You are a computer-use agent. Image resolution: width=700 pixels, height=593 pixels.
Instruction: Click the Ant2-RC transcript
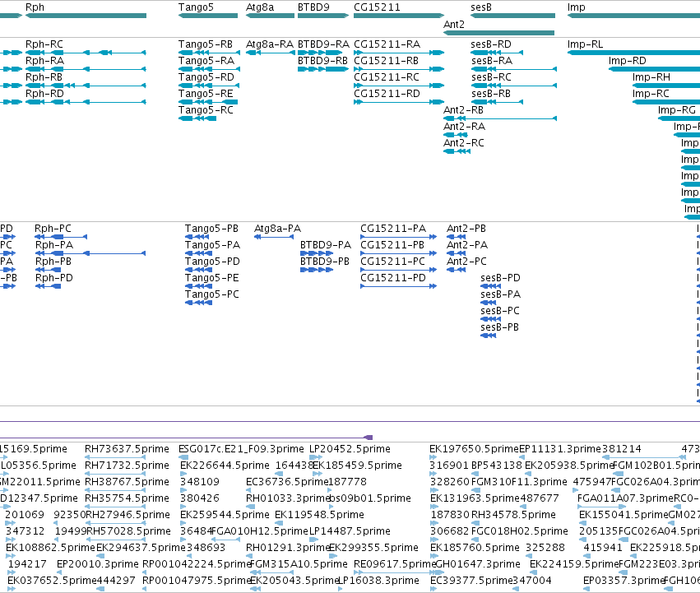click(x=457, y=151)
